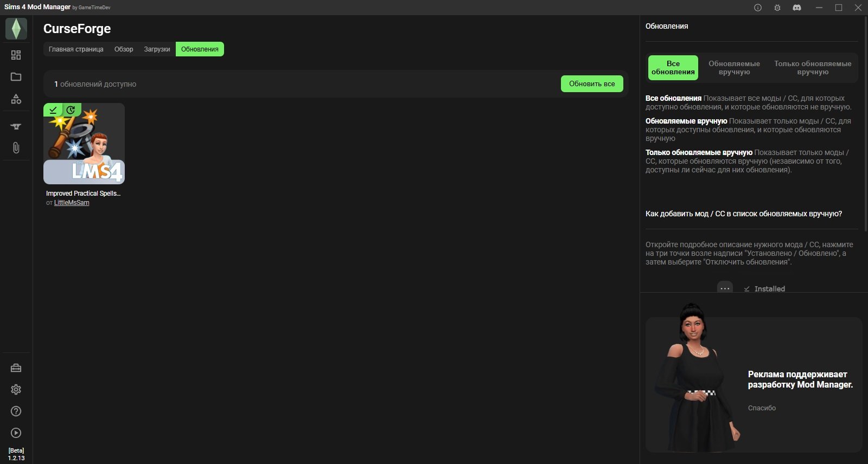Click the shapes categories sidebar icon
The width and height of the screenshot is (868, 464).
pyautogui.click(x=16, y=99)
